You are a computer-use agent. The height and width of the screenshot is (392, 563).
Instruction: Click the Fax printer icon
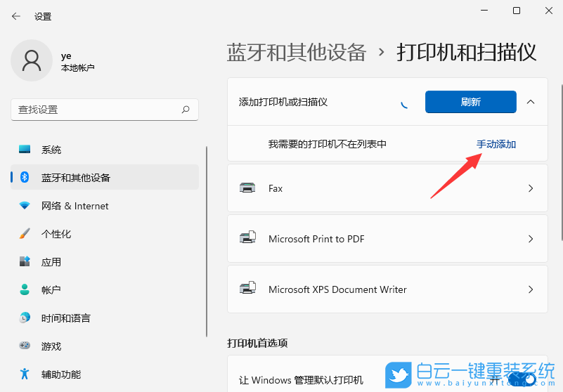tap(247, 188)
